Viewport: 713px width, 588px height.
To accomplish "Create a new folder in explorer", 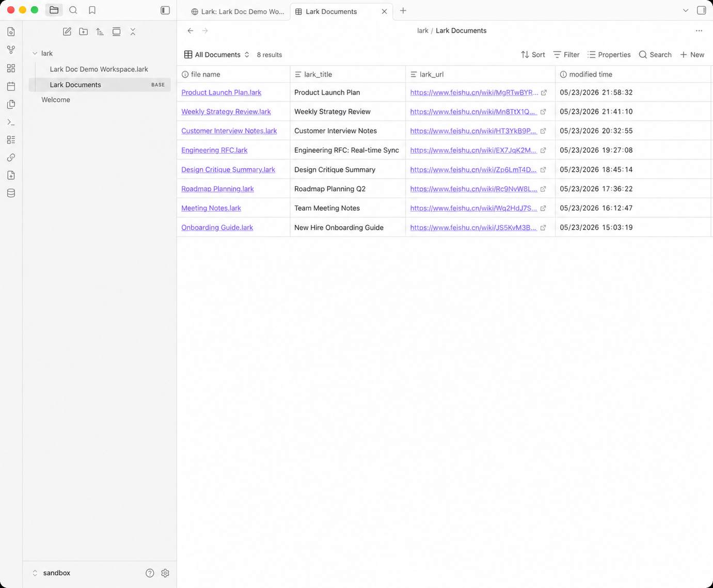I will 83,32.
